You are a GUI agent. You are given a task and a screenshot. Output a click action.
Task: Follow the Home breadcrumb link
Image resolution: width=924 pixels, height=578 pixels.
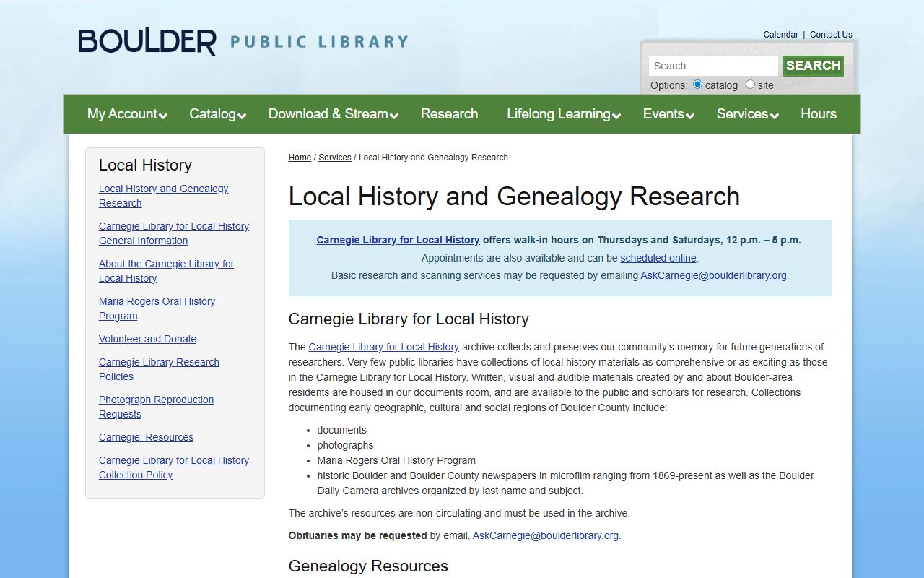click(x=300, y=158)
